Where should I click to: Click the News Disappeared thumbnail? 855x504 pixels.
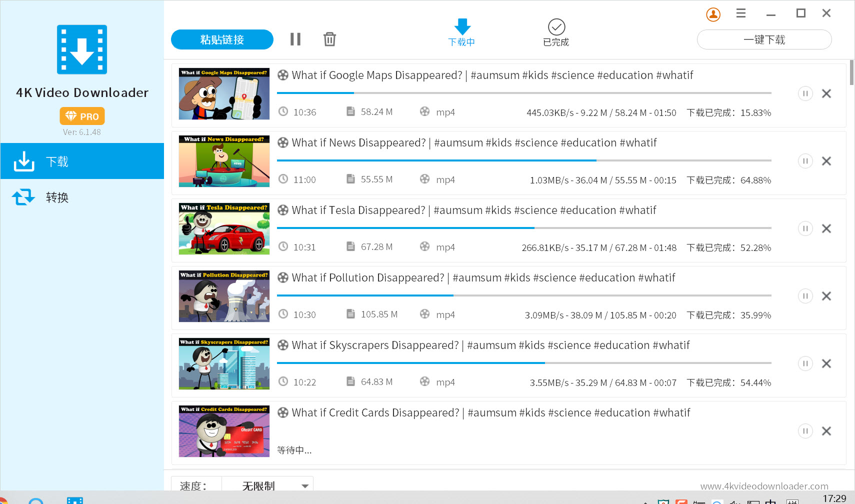[224, 161]
